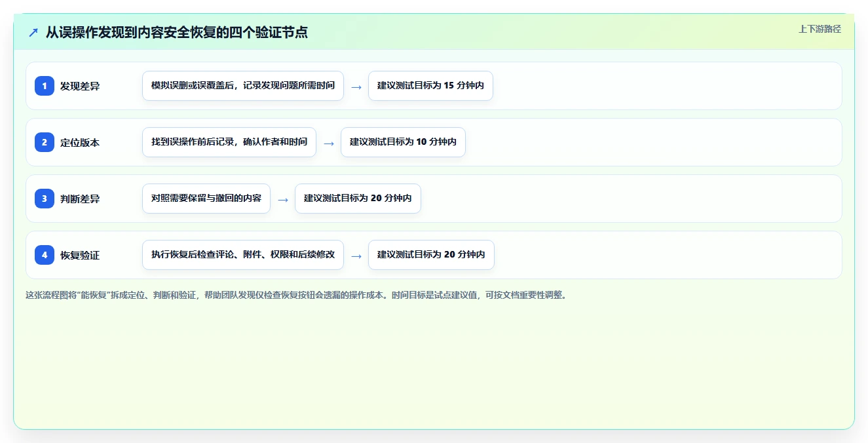The image size is (868, 443).
Task: Click the step number 2 badge
Action: click(45, 142)
